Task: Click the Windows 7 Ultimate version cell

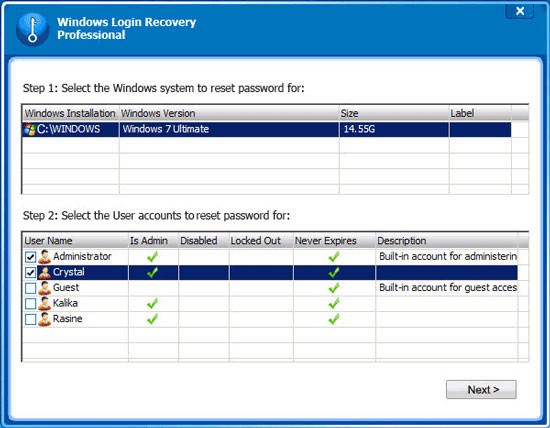Action: (229, 129)
